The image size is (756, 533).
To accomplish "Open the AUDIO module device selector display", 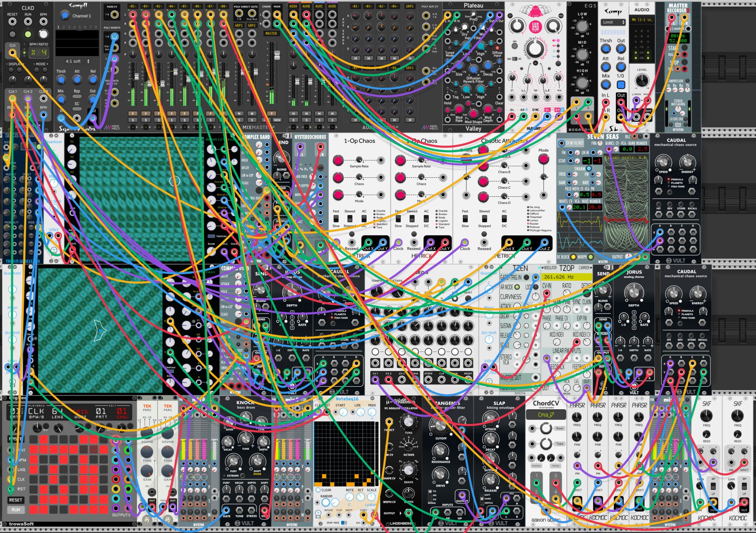I will point(642,20).
